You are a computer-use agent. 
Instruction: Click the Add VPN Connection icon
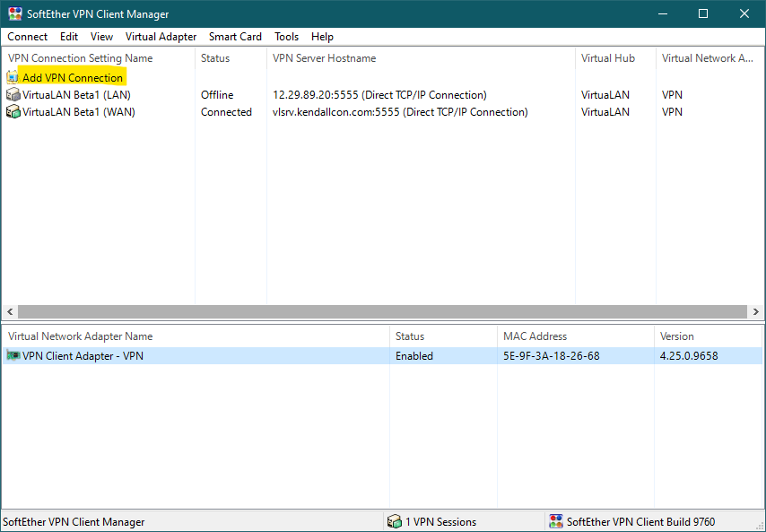pos(13,78)
